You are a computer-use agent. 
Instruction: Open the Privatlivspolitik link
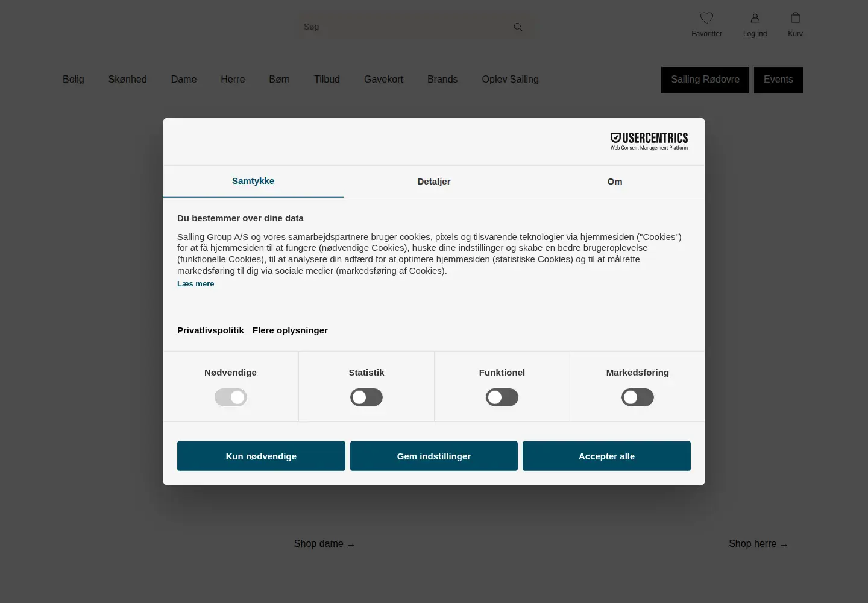210,330
